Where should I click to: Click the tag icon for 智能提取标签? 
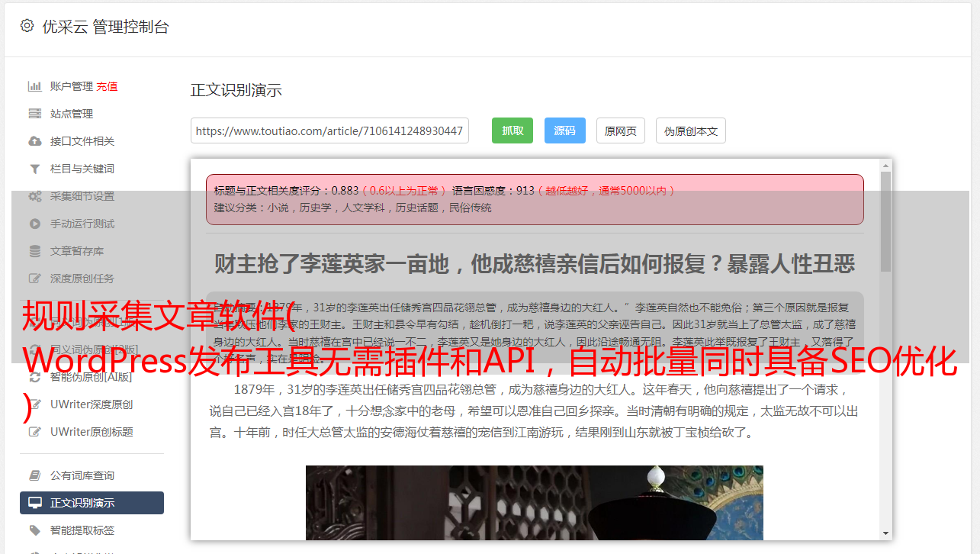point(35,530)
